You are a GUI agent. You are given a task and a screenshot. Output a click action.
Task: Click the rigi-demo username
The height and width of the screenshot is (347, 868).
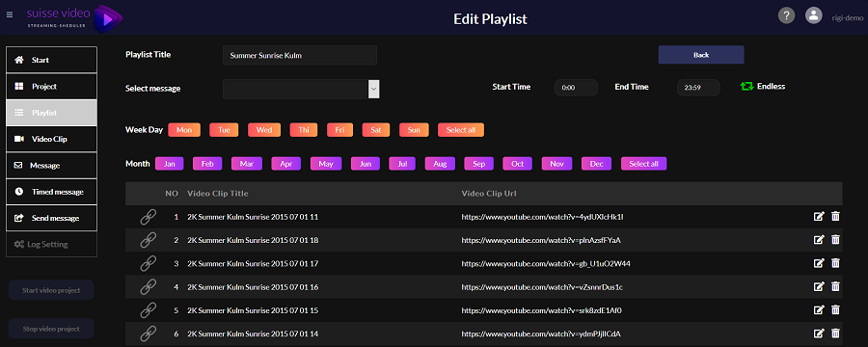tap(848, 18)
